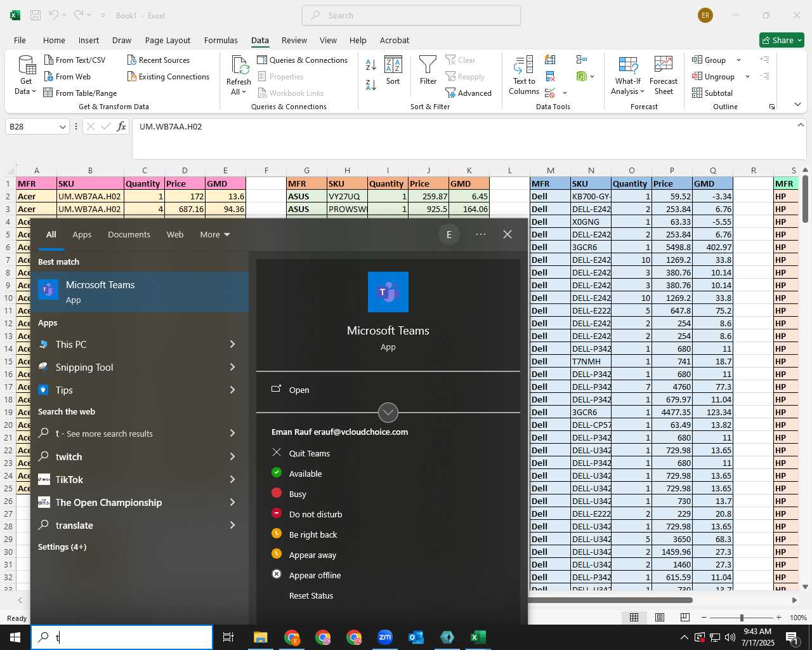The width and height of the screenshot is (812, 650).
Task: Open Recent Sources
Action: coord(158,60)
